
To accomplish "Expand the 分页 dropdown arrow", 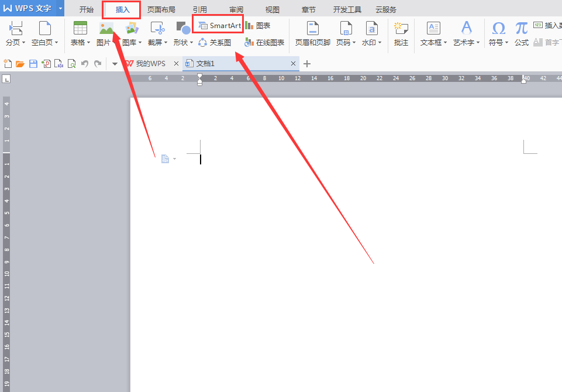I will 23,43.
